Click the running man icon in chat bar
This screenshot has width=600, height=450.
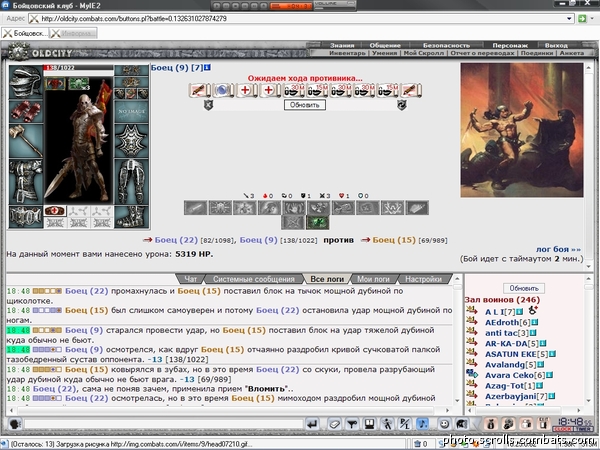(x=387, y=424)
